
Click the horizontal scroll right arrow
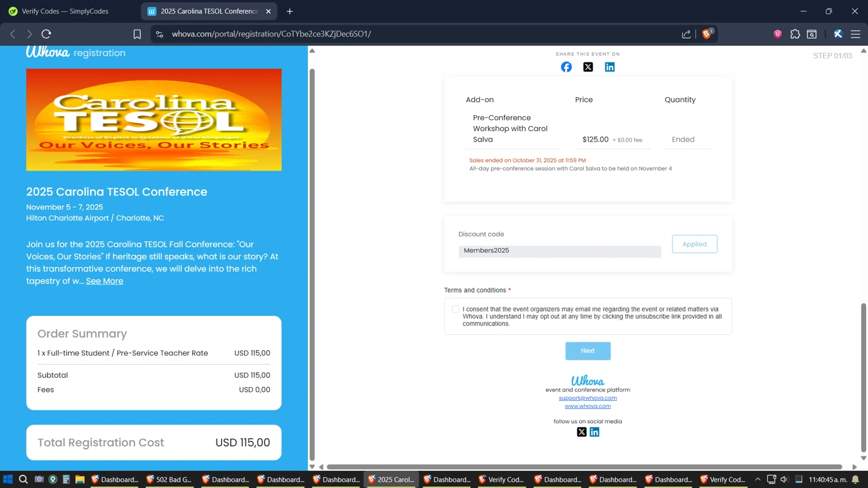(854, 467)
